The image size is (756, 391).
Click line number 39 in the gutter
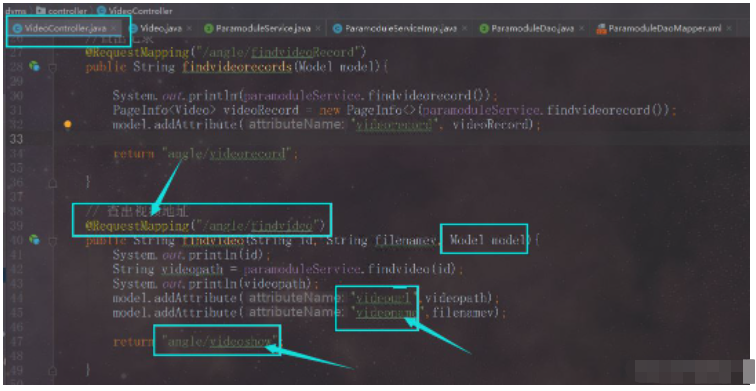(x=16, y=226)
